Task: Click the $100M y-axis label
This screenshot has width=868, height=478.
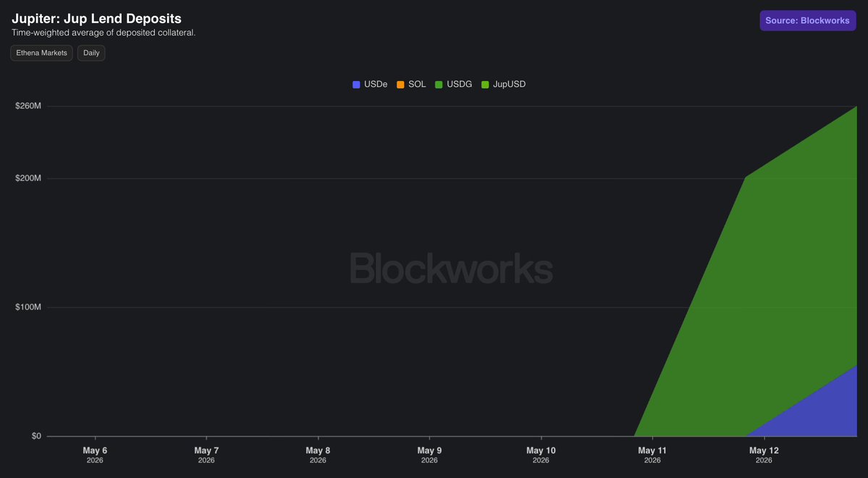Action: click(28, 307)
